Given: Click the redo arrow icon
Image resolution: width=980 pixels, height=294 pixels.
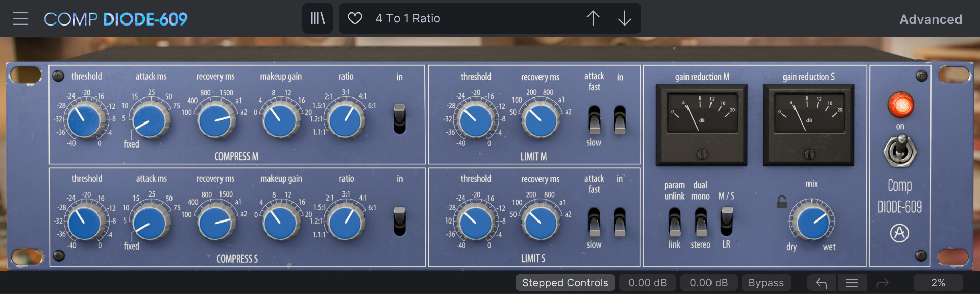Looking at the screenshot, I should (883, 283).
